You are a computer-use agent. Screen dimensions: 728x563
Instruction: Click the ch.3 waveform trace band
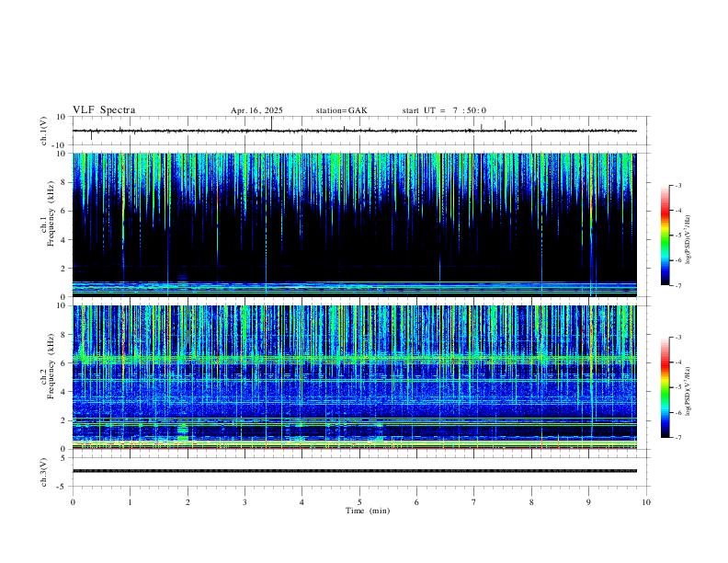tap(355, 471)
